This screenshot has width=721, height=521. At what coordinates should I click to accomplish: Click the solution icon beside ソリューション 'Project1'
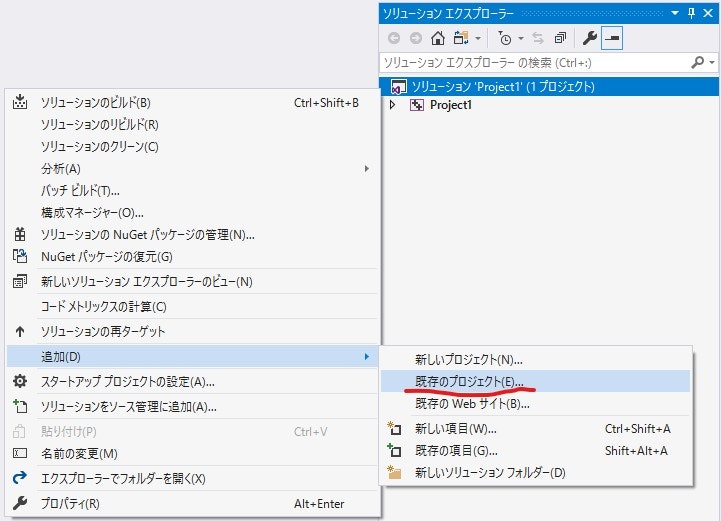[x=398, y=86]
